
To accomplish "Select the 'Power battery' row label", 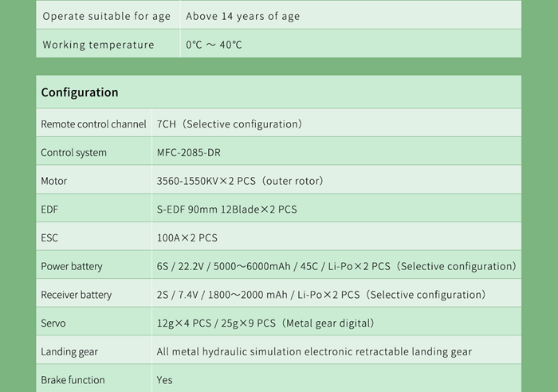I will tap(72, 266).
